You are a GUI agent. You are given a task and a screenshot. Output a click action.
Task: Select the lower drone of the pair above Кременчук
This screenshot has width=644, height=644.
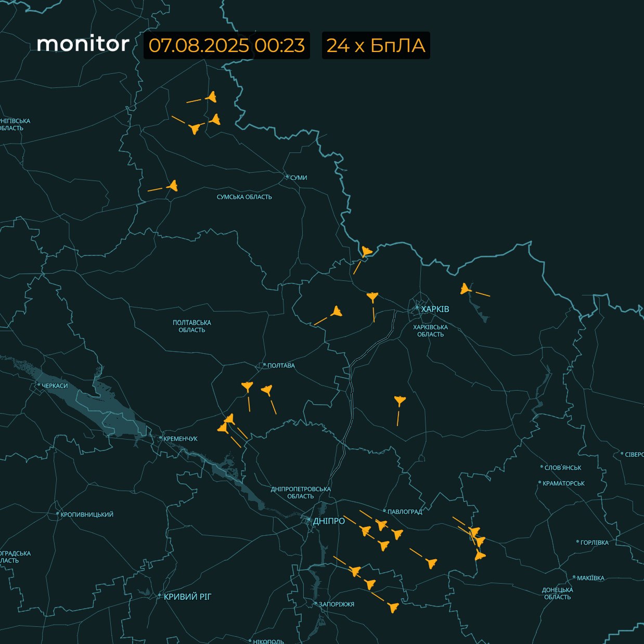223,428
